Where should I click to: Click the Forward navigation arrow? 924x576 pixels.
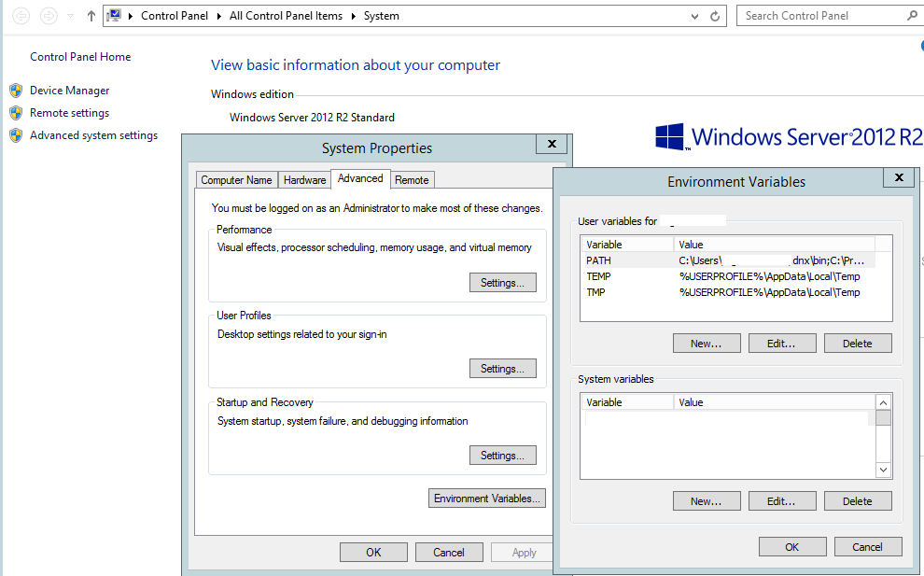click(x=49, y=16)
